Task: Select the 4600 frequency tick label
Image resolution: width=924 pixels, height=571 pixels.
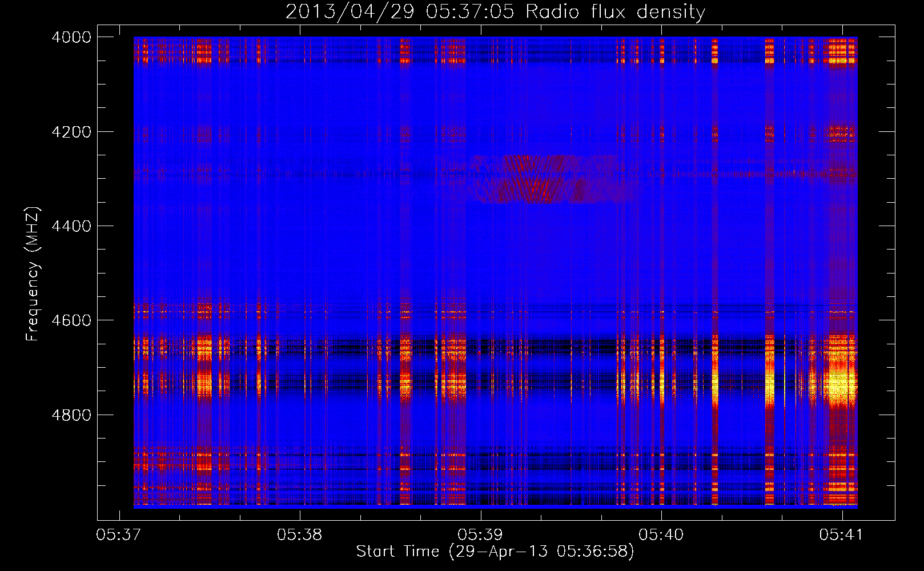Action: (71, 320)
